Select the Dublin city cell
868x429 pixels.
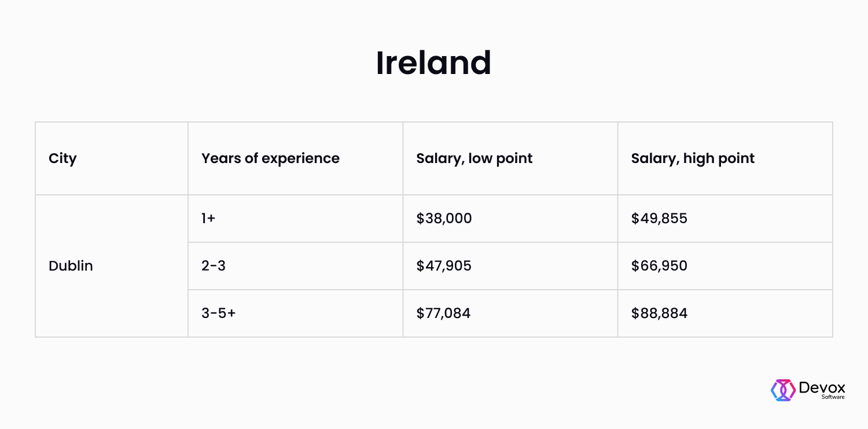pos(71,266)
